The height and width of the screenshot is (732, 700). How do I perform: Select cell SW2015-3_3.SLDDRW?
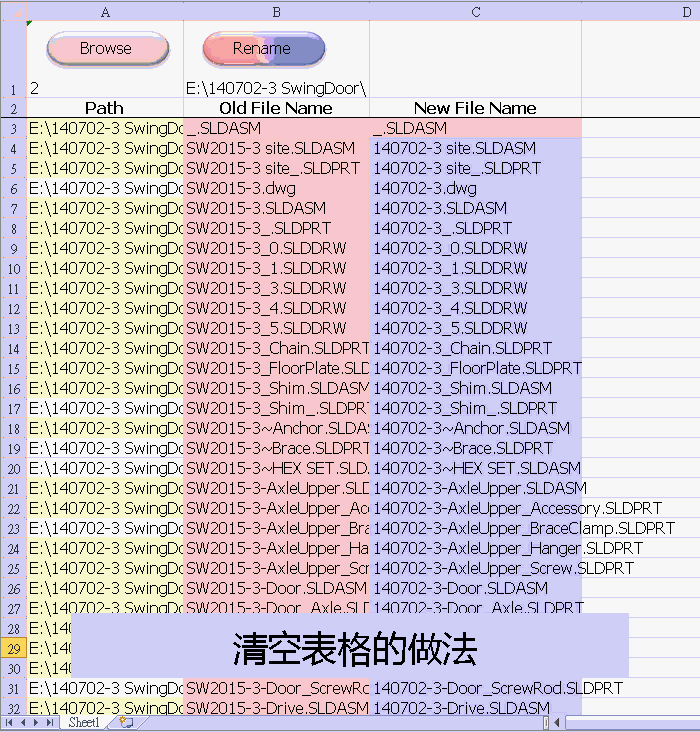pyautogui.click(x=276, y=288)
